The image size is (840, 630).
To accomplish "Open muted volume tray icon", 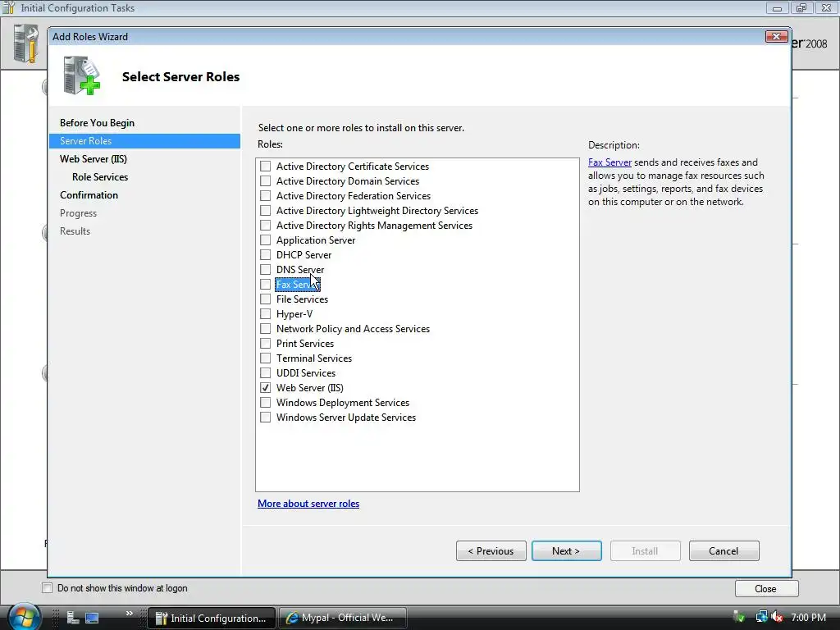I will [777, 617].
